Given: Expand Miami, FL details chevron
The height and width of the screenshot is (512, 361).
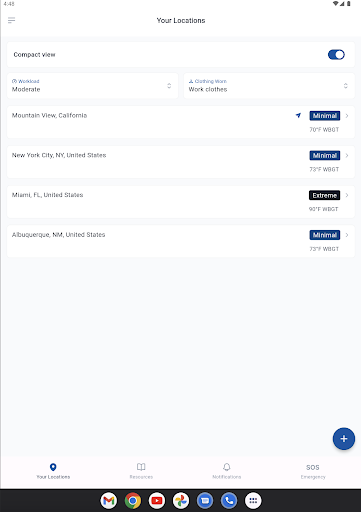Looking at the screenshot, I should click(347, 195).
